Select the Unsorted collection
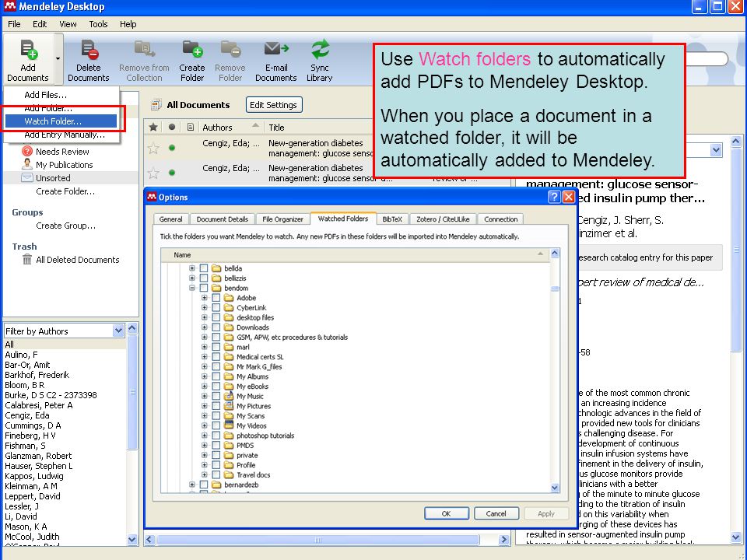Image resolution: width=747 pixels, height=560 pixels. click(53, 178)
